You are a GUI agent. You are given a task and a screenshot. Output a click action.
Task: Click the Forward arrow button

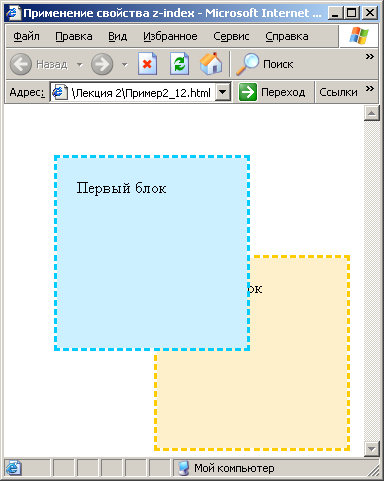coord(102,64)
